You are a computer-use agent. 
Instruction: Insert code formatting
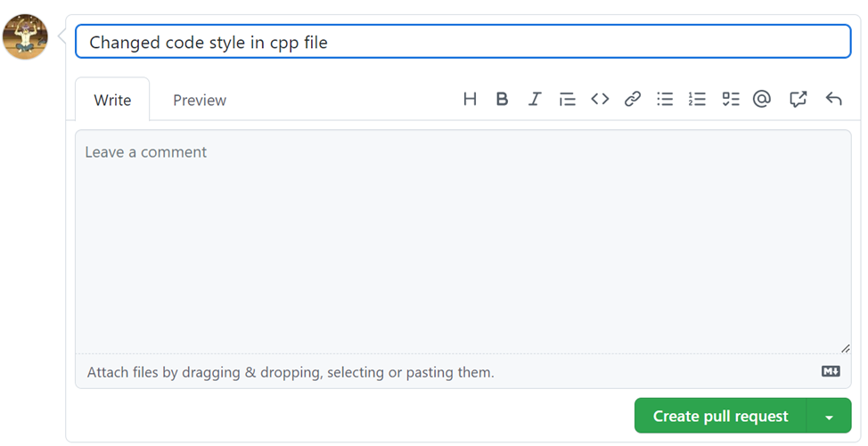(600, 99)
